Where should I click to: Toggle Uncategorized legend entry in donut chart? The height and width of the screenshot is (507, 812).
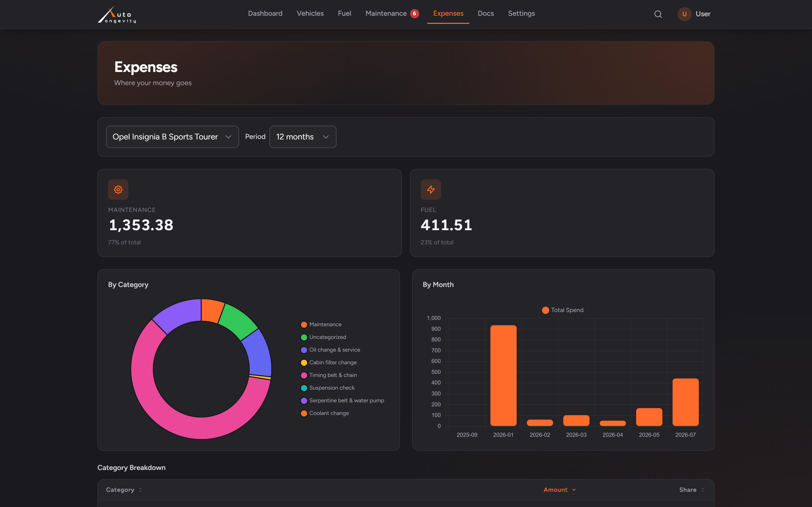[x=324, y=337]
